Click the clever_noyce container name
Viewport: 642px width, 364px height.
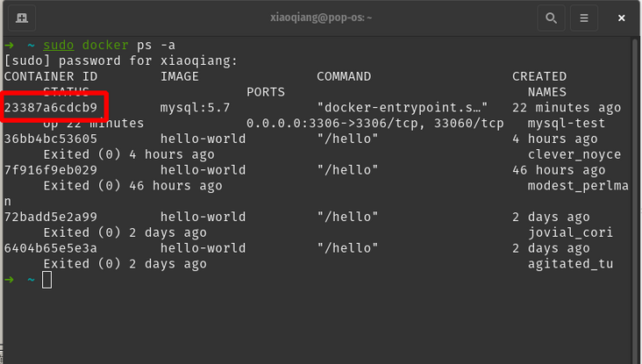[574, 154]
